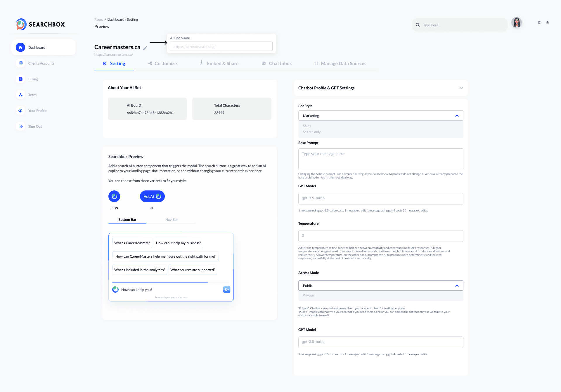561x392 pixels.
Task: Click the Sign Out icon
Action: pyautogui.click(x=20, y=126)
